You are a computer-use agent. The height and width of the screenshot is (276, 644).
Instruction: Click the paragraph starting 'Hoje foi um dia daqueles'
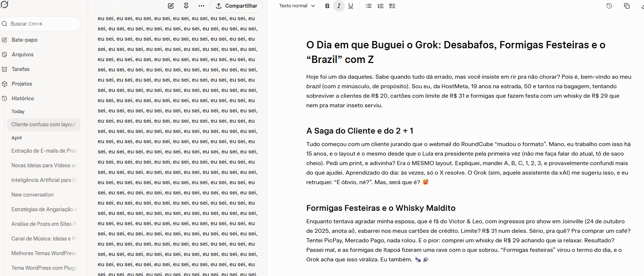click(x=469, y=91)
